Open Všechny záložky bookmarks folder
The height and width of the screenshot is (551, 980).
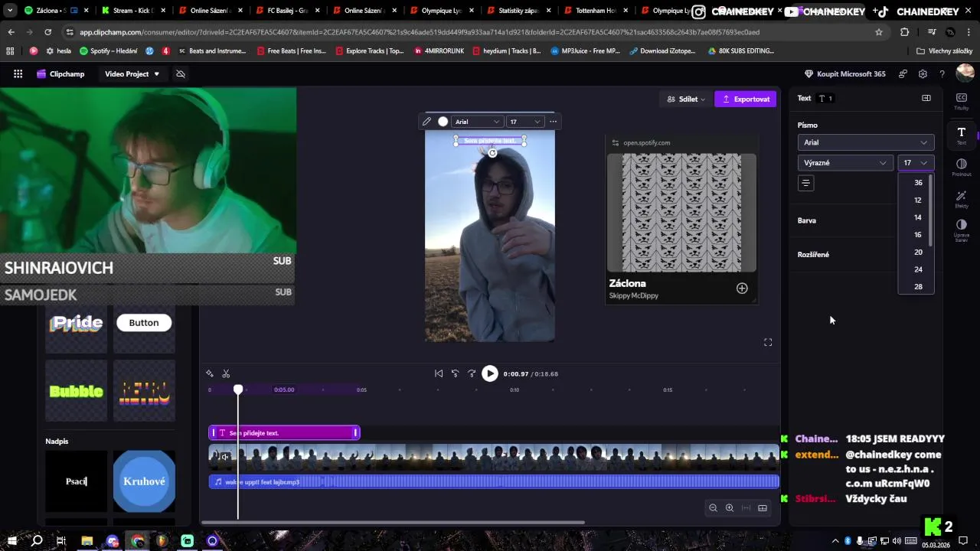(944, 51)
